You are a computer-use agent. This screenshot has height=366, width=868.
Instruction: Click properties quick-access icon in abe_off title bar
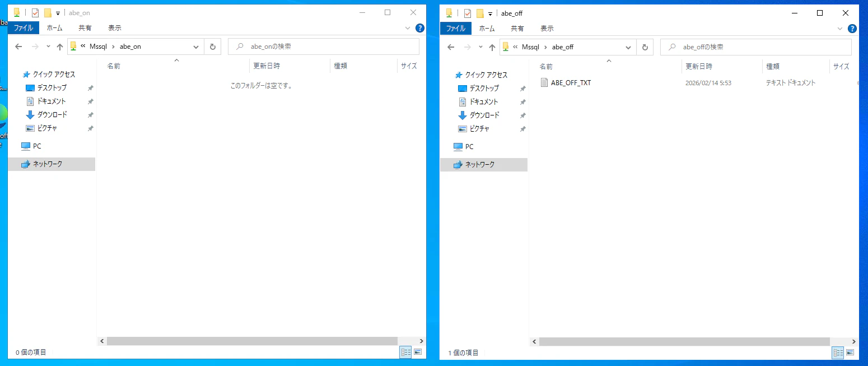pos(468,13)
